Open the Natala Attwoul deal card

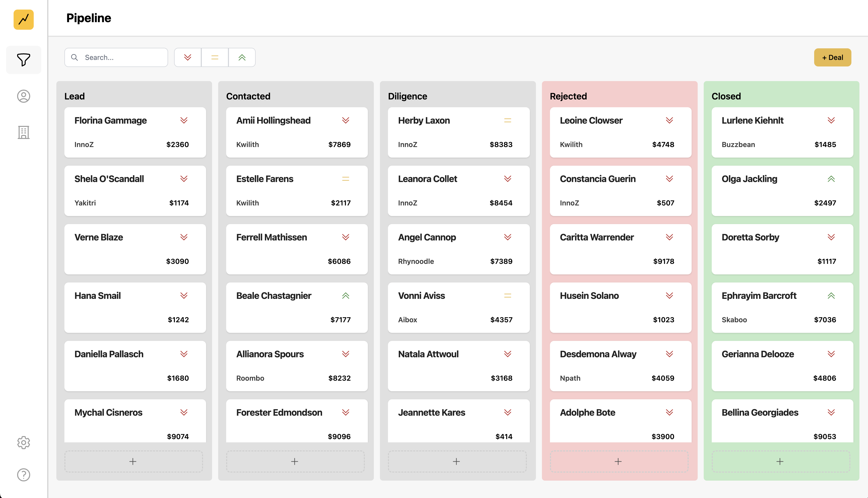(459, 366)
